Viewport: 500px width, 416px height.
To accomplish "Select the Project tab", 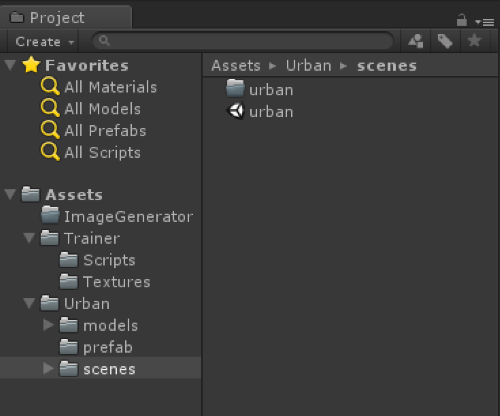I will pyautogui.click(x=66, y=17).
